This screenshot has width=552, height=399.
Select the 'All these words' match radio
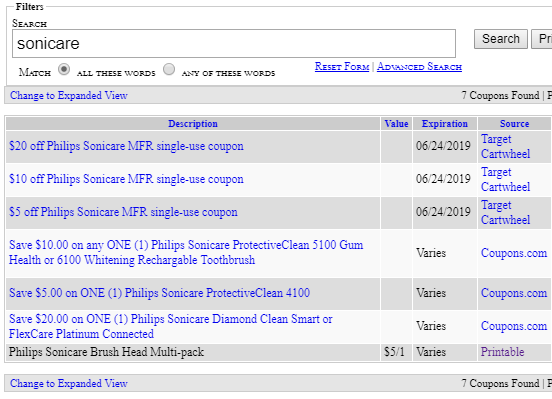[x=64, y=69]
